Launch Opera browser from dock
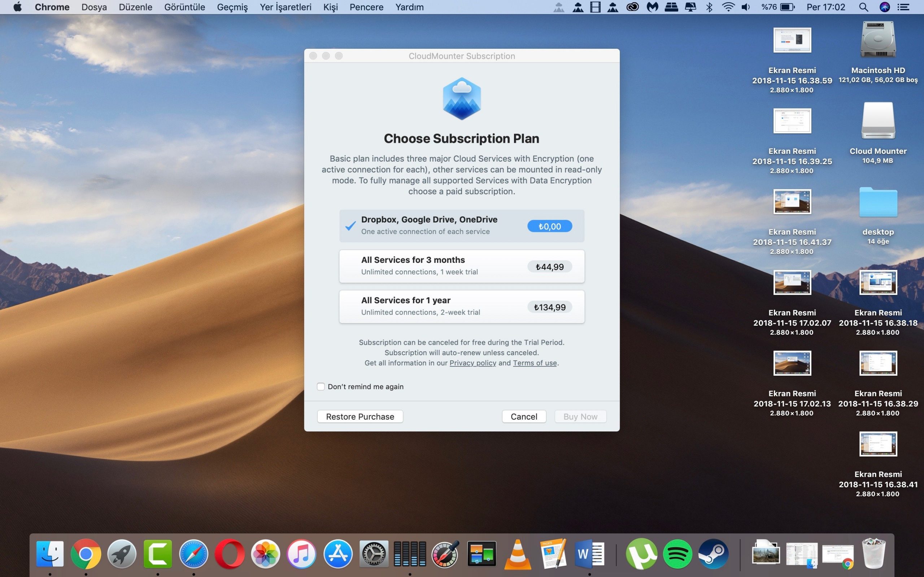 tap(230, 554)
